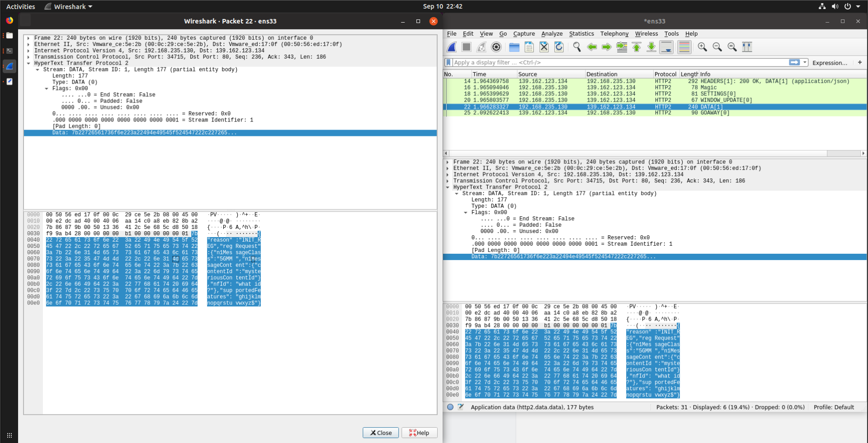The width and height of the screenshot is (868, 443).
Task: Open the Edit menu
Action: coord(468,33)
